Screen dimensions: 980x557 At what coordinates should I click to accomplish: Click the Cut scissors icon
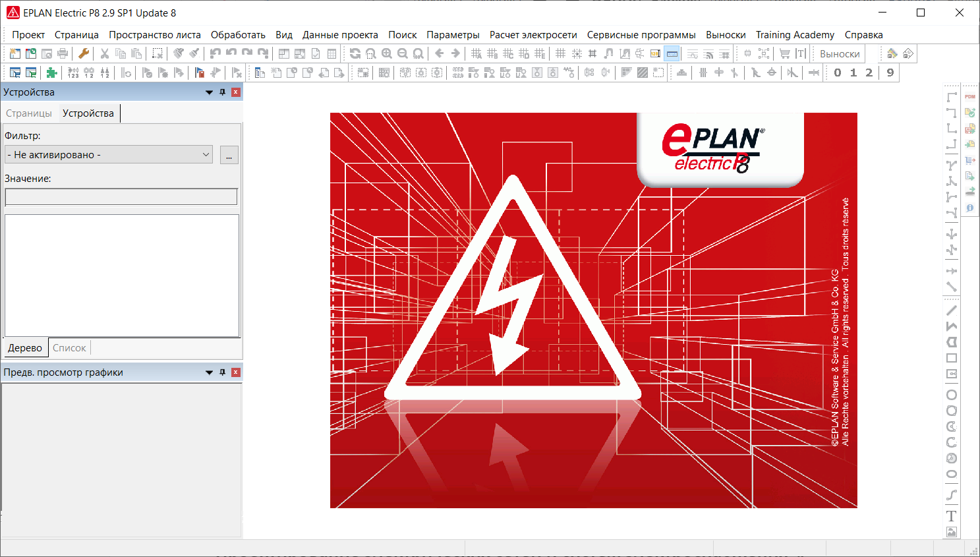[105, 54]
